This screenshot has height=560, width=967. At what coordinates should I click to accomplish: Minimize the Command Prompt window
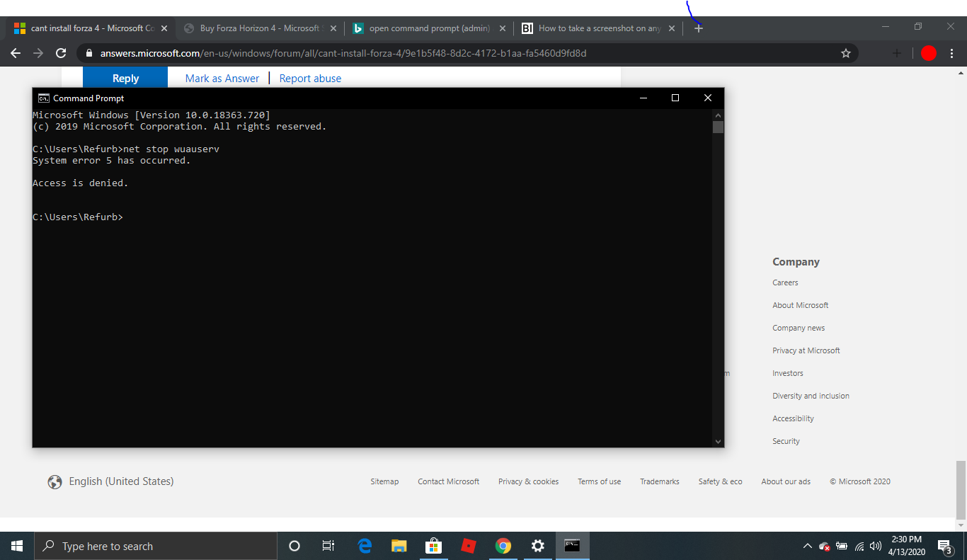(643, 98)
